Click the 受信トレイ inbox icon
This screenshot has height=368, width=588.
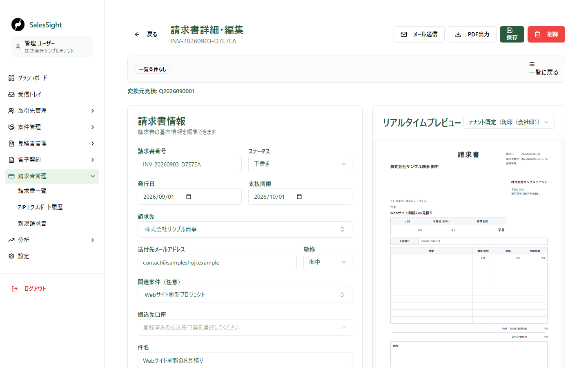[11, 94]
